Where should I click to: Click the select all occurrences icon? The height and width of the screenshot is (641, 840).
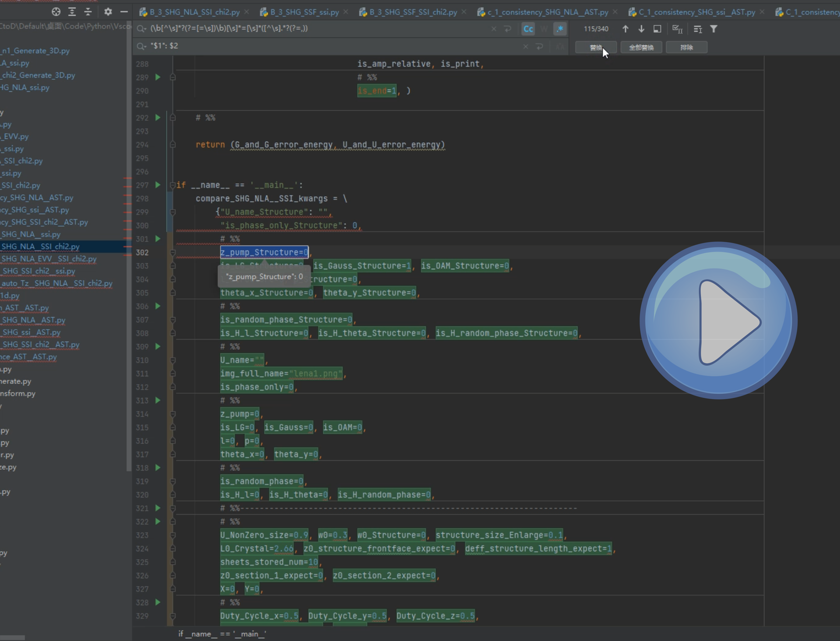point(677,29)
